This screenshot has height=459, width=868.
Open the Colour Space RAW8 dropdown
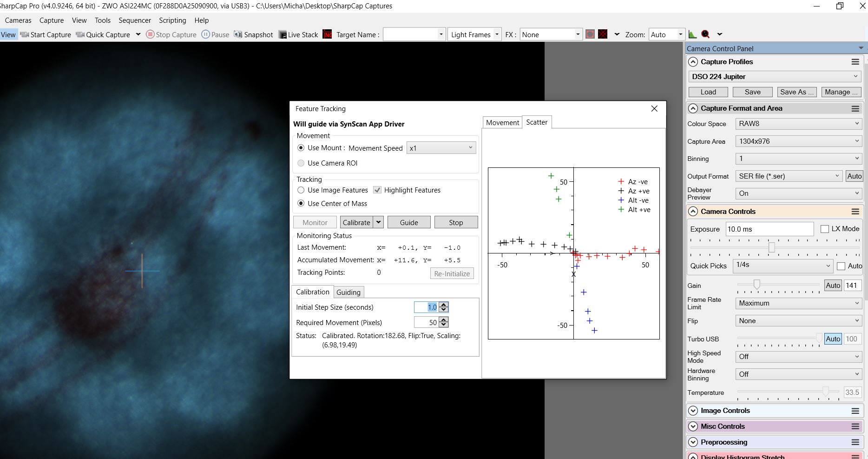coord(799,124)
